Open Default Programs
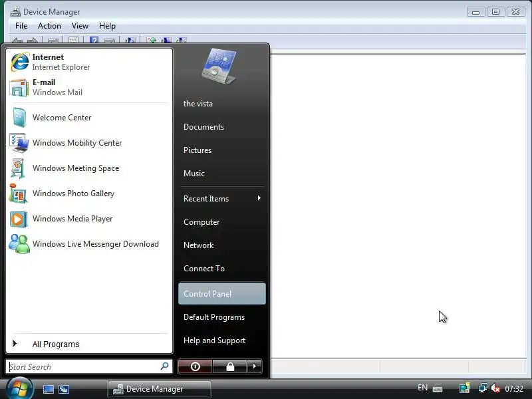This screenshot has width=532, height=399. coord(222,317)
